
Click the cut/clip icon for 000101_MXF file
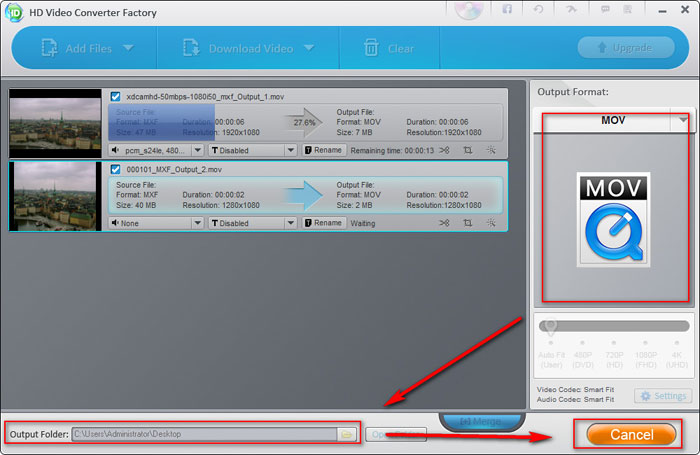pos(444,223)
